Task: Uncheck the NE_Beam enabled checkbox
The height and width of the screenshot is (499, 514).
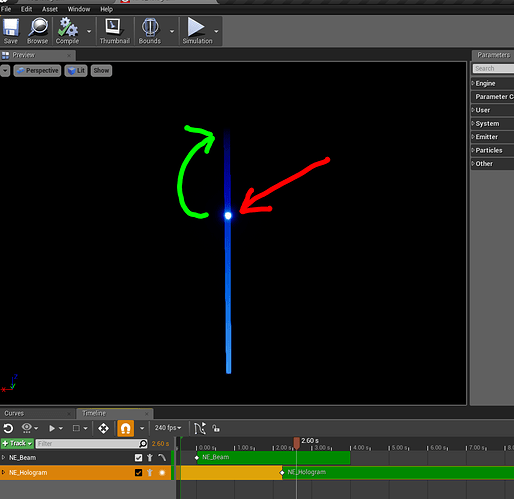Action: tap(138, 458)
